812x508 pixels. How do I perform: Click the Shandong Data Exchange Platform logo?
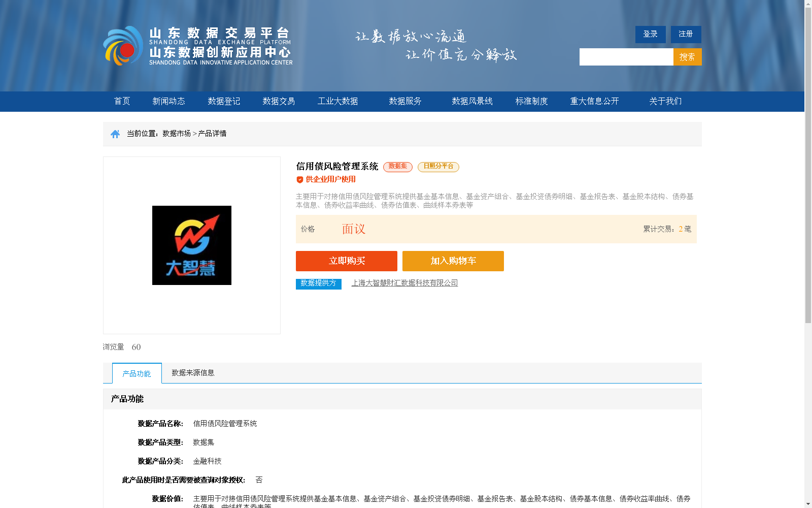pyautogui.click(x=198, y=46)
